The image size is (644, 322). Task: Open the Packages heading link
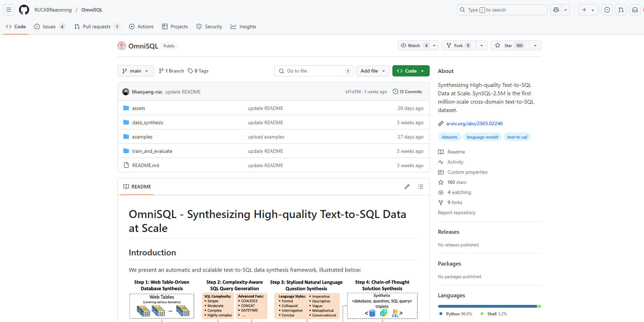pyautogui.click(x=449, y=264)
